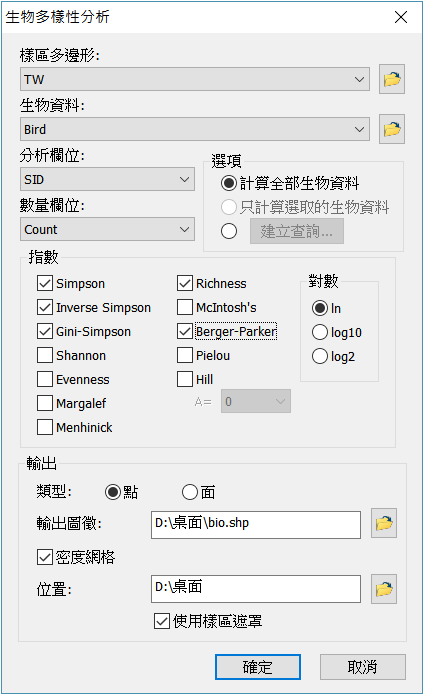Select the log2 logarithm option
Image resolution: width=424 pixels, height=695 pixels.
point(319,356)
